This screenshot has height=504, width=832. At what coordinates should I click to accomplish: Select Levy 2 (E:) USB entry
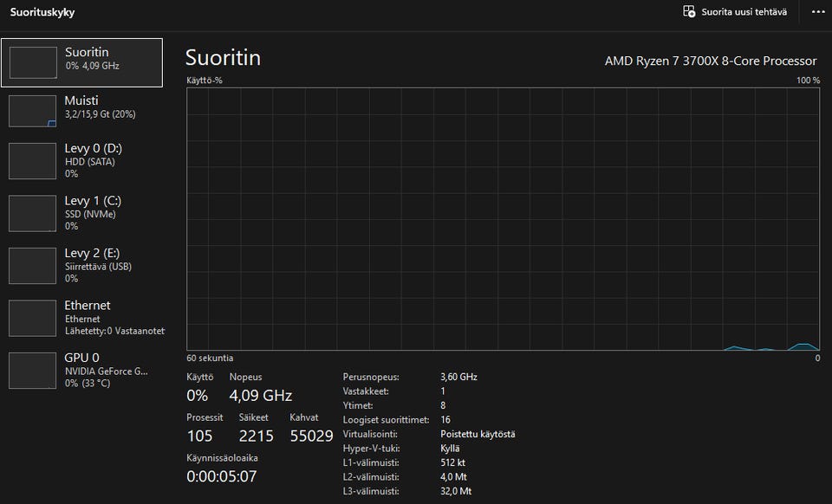tap(81, 266)
